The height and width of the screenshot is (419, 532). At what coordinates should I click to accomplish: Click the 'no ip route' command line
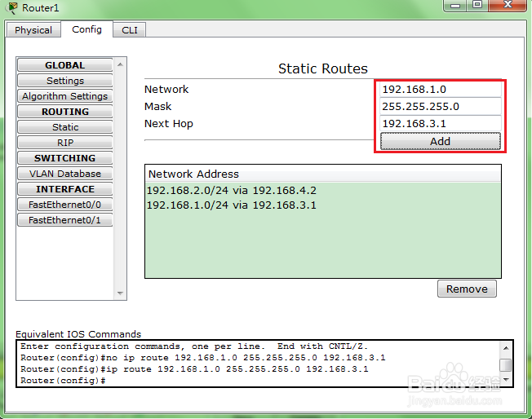[203, 358]
